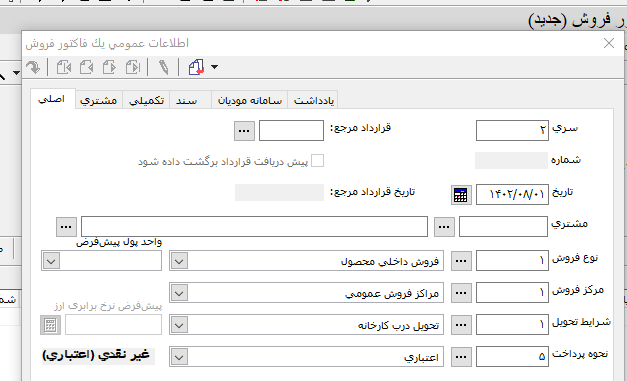The height and width of the screenshot is (381, 627).
Task: Switch to مشتري tab
Action: [x=99, y=100]
